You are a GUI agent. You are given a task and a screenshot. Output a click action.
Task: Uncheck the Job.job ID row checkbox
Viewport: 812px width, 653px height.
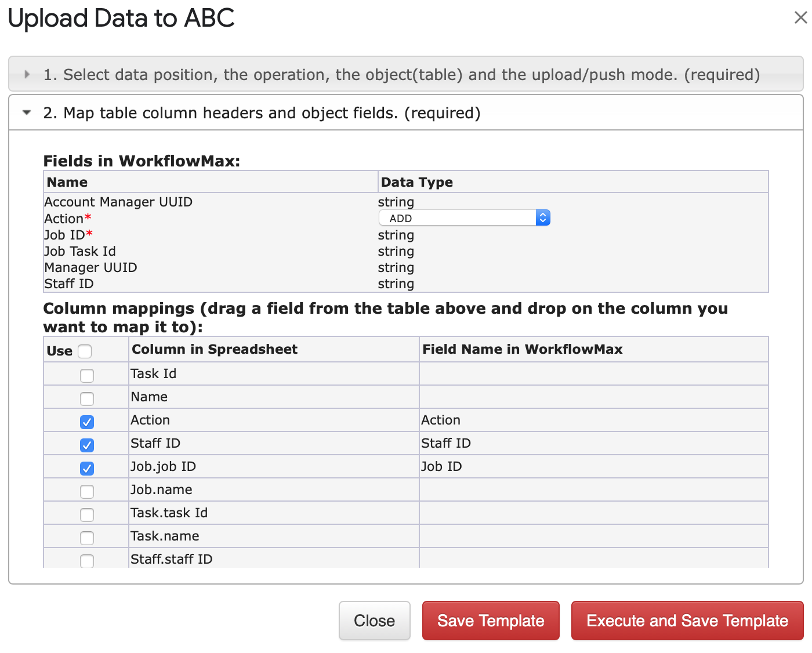(x=87, y=468)
